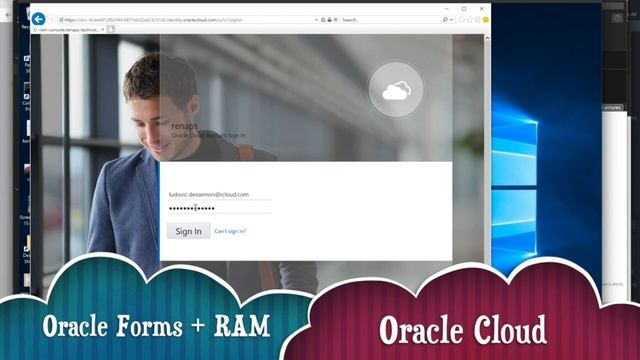This screenshot has height=360, width=640.
Task: Open the search provider dropdown arrow
Action: (x=451, y=20)
